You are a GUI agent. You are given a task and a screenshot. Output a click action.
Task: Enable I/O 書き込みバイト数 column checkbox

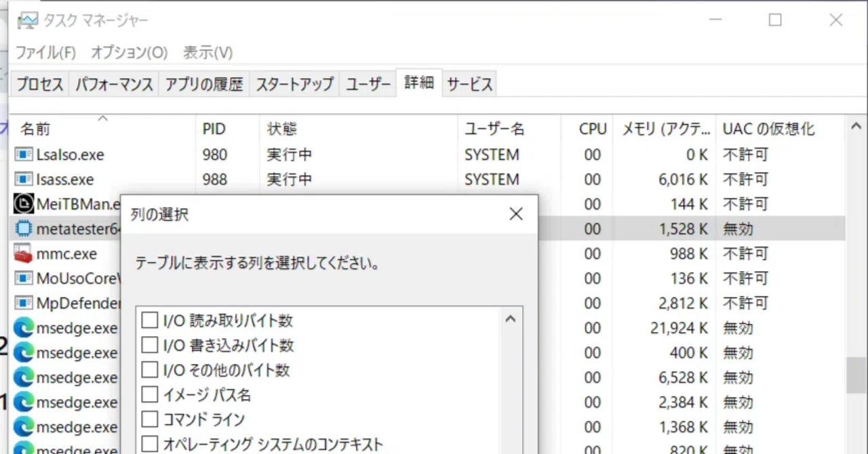[149, 345]
